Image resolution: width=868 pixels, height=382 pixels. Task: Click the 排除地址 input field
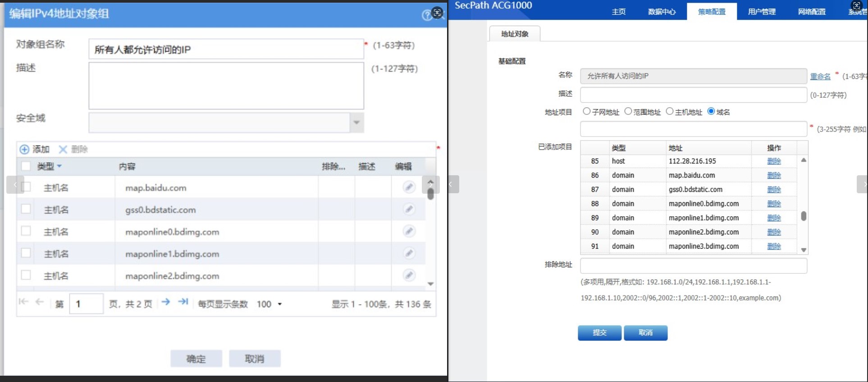(x=694, y=266)
